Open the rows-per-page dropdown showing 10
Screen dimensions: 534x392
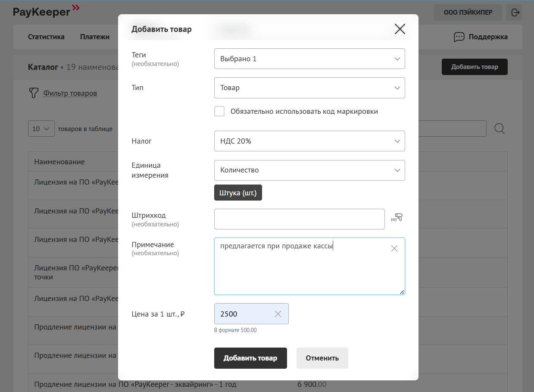[x=41, y=129]
